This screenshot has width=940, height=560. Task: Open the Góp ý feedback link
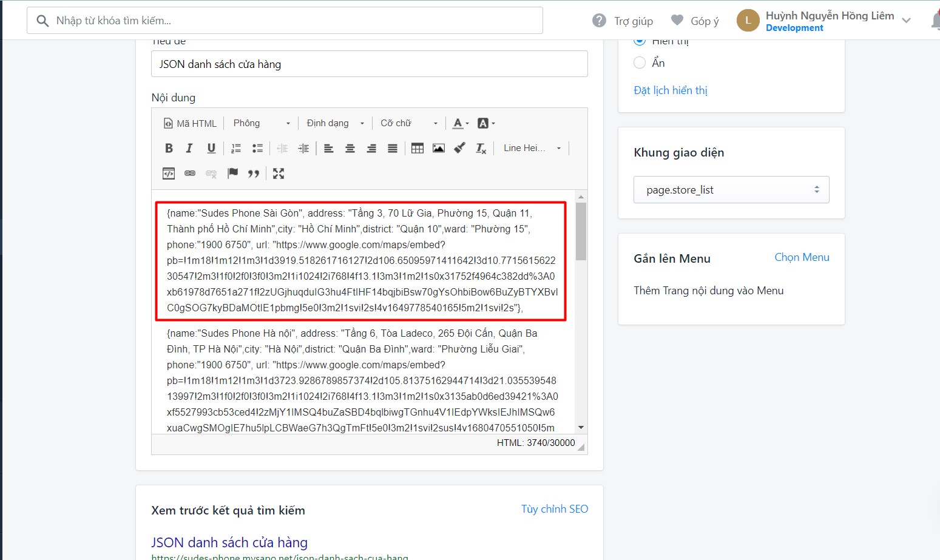(x=705, y=21)
